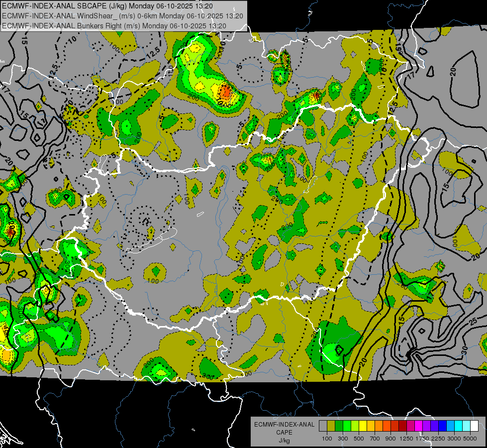487x448 pixels.
Task: Select the dark red CAPE legend swatch
Action: [403, 426]
